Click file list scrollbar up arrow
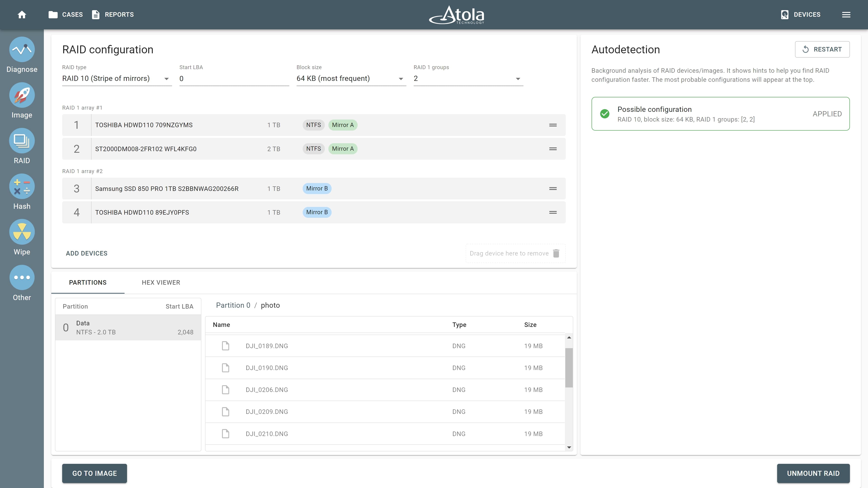The height and width of the screenshot is (488, 868). [569, 338]
